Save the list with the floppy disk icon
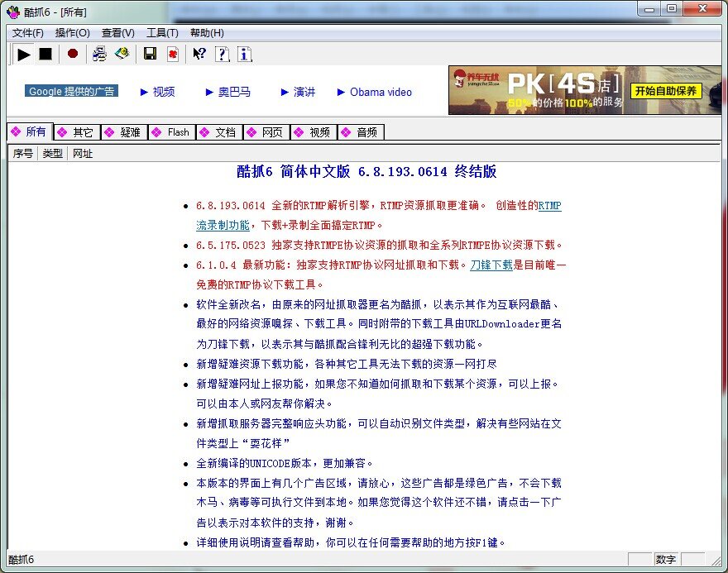The image size is (728, 573). coord(150,54)
